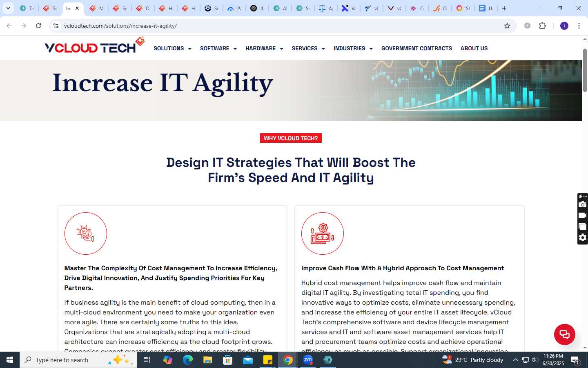Click the Increase IT Agility heading

[163, 83]
